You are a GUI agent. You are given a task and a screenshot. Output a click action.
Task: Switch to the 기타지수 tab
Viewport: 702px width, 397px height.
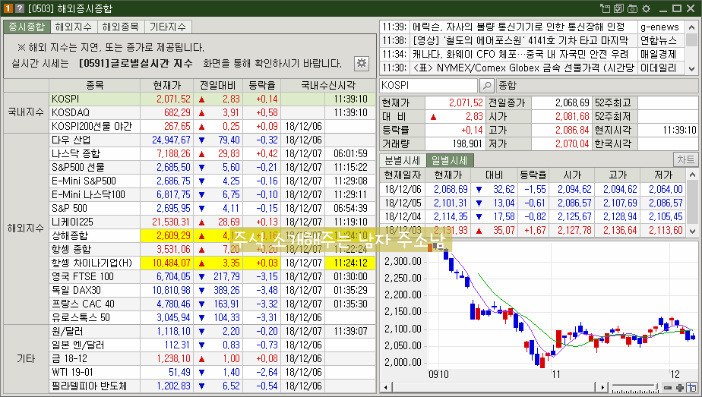(x=168, y=27)
